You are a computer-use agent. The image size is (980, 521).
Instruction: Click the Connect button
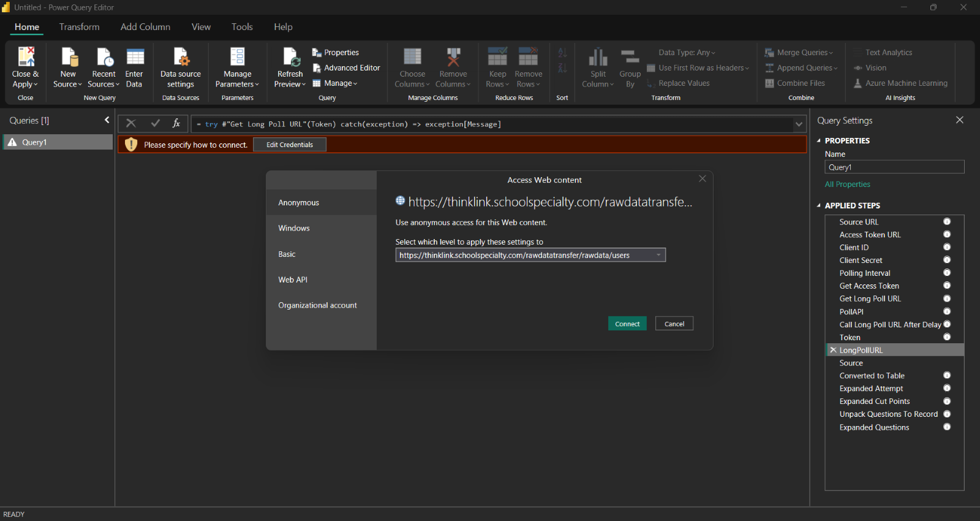pyautogui.click(x=627, y=324)
